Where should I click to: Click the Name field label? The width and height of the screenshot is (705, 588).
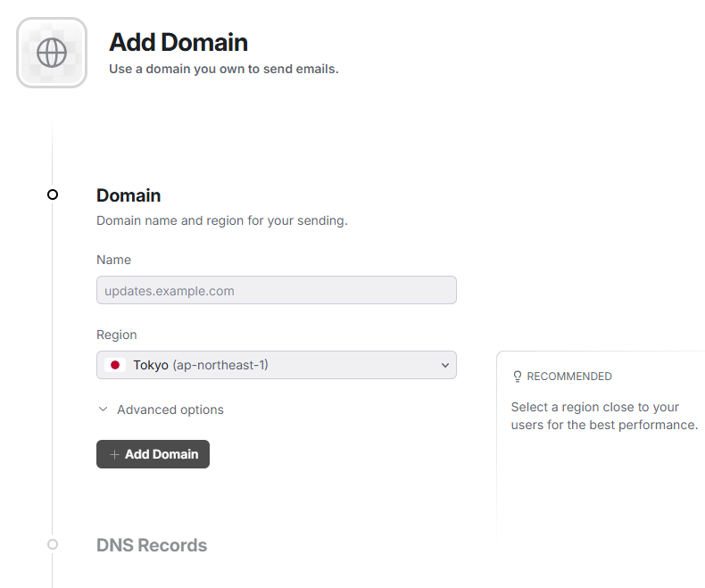pos(113,260)
